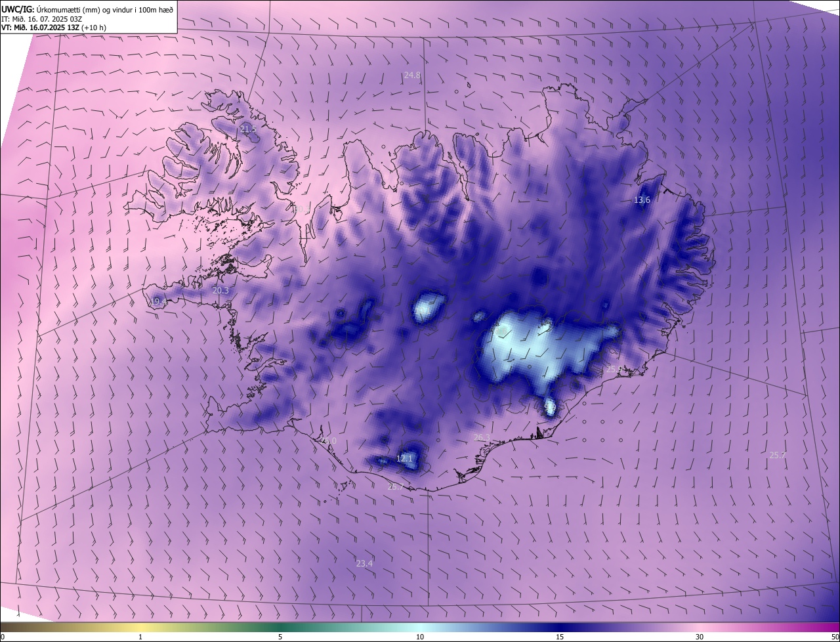Click the yellow section of the color scale

(x=141, y=627)
